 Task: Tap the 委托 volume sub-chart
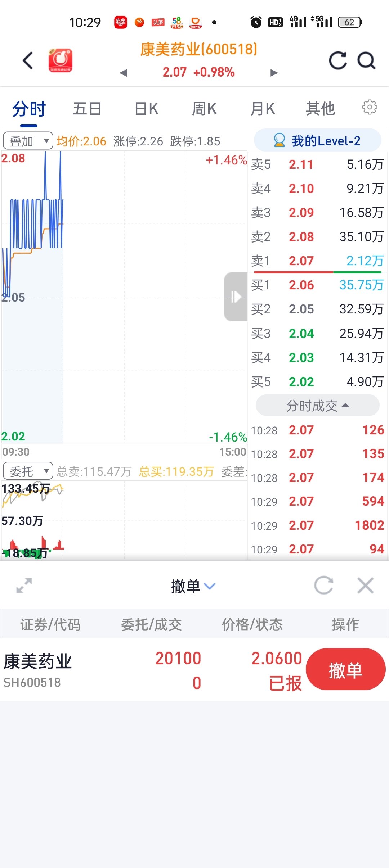click(124, 520)
